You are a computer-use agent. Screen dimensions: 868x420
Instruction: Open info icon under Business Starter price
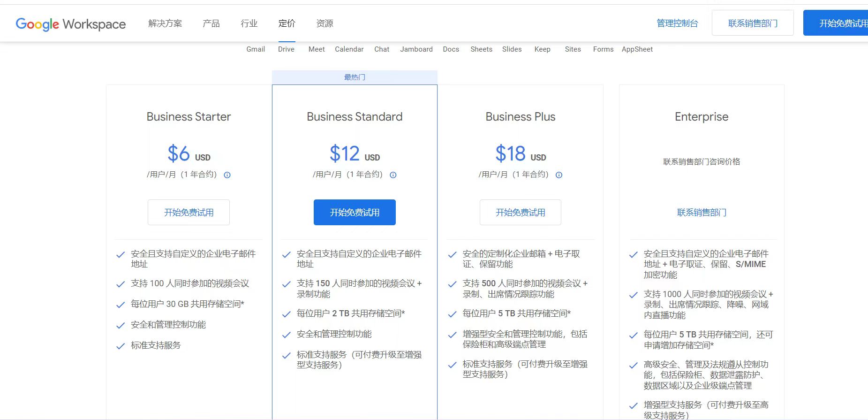(x=227, y=175)
